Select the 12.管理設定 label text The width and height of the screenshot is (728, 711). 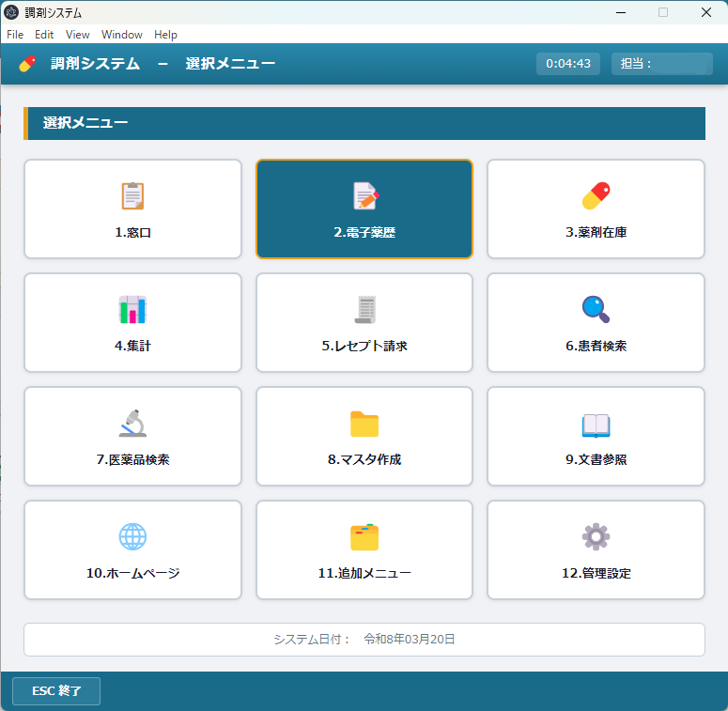[596, 573]
